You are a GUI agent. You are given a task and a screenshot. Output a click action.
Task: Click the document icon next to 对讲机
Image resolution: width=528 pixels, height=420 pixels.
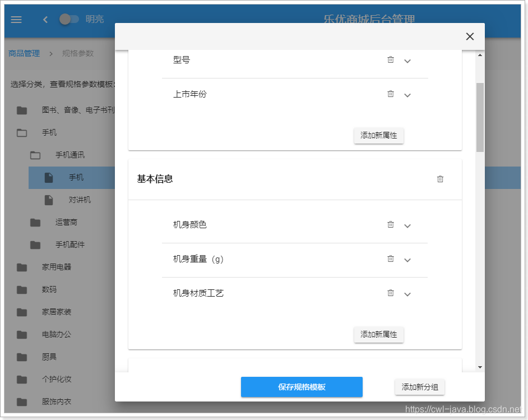coord(48,200)
